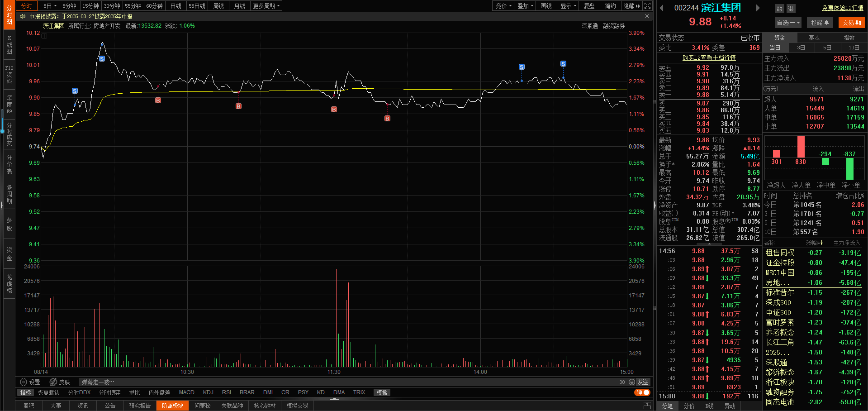The height and width of the screenshot is (411, 868).
Task: Select the 15分钟 chart period
Action: (x=90, y=6)
